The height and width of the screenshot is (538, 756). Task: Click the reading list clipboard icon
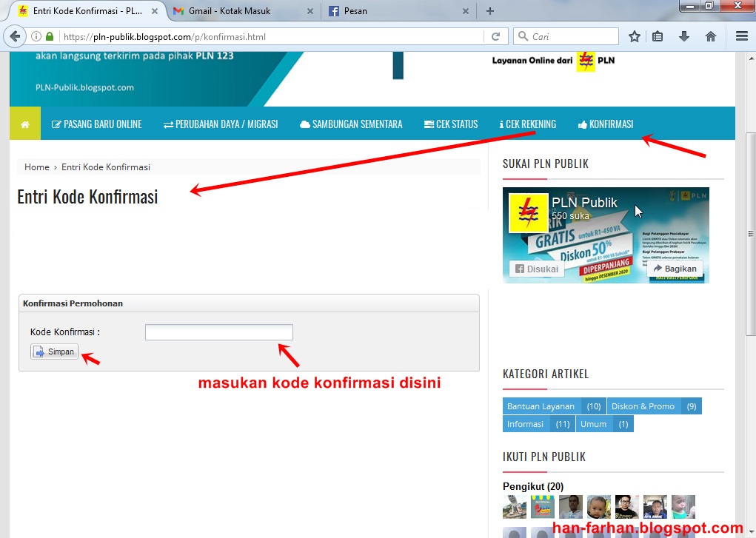[x=658, y=36]
